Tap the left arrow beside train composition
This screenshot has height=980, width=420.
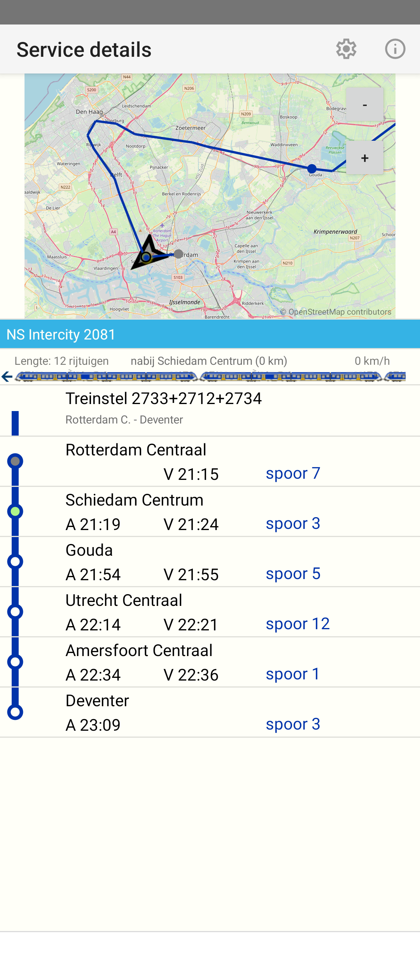tap(7, 376)
